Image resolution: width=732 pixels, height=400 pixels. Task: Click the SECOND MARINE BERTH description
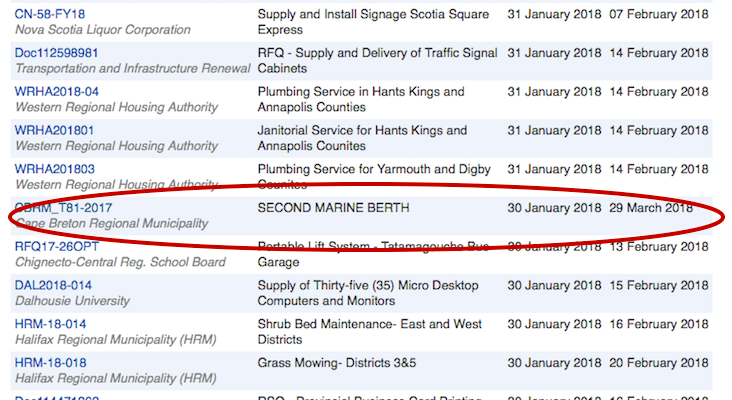334,208
